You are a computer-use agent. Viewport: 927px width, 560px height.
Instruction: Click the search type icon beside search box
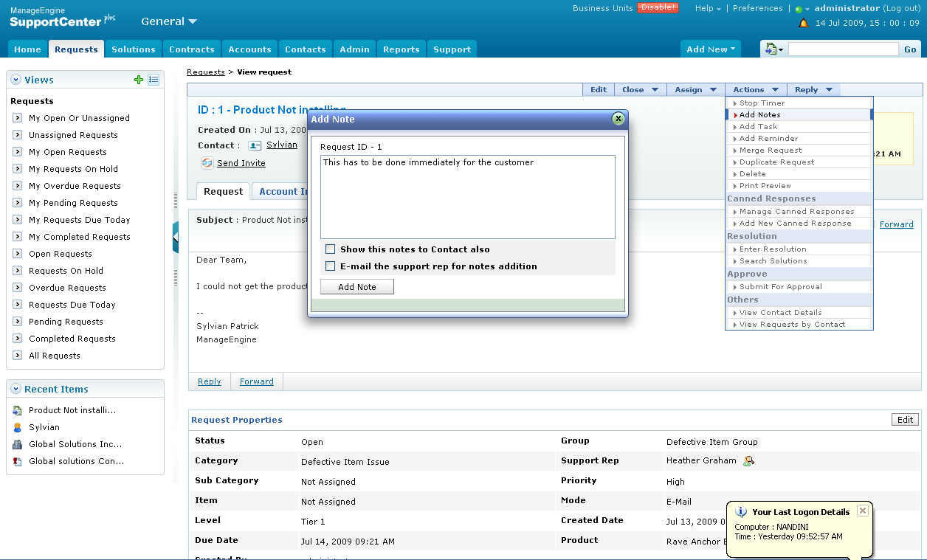click(772, 49)
